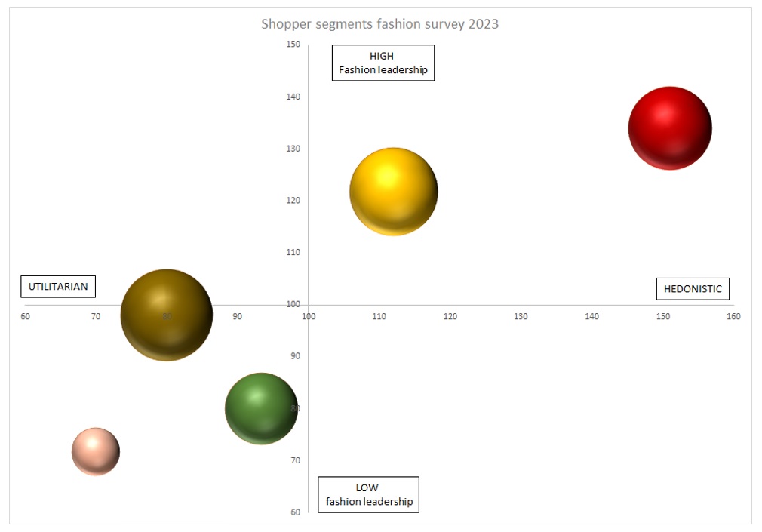Click the 120 horizontal axis label
The width and height of the screenshot is (762, 532).
click(450, 317)
